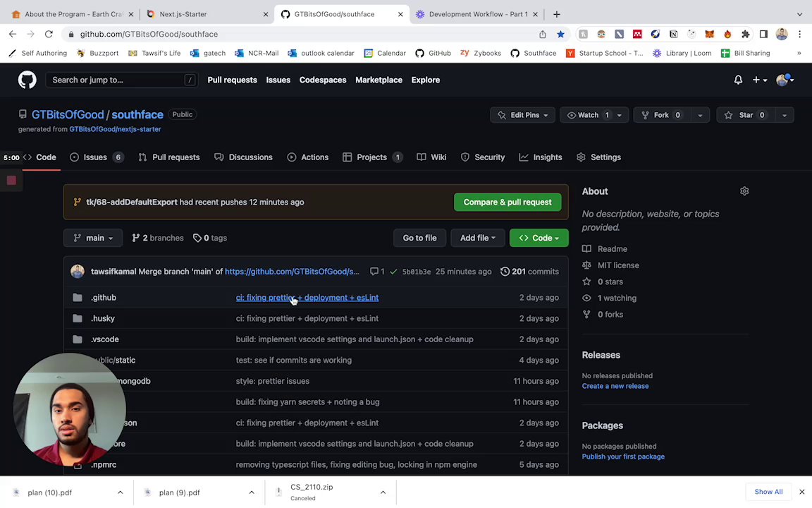Open Chrome three-dot menu
This screenshot has height=508, width=812.
tap(799, 34)
